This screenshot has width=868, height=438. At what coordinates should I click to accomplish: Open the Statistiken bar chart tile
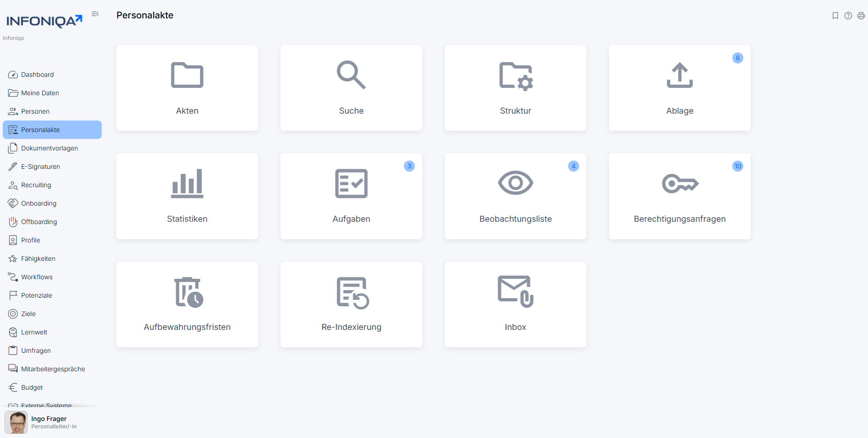pos(187,196)
